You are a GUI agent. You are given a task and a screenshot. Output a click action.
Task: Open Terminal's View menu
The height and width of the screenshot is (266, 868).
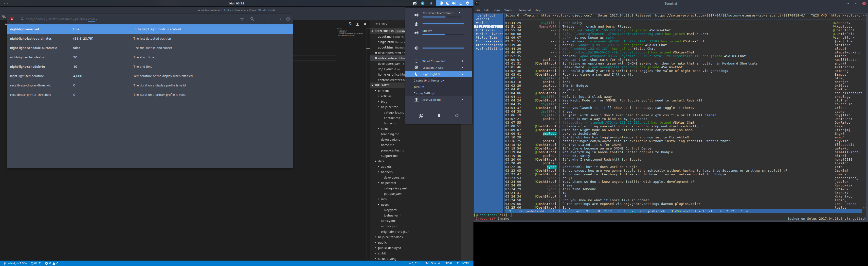[497, 10]
